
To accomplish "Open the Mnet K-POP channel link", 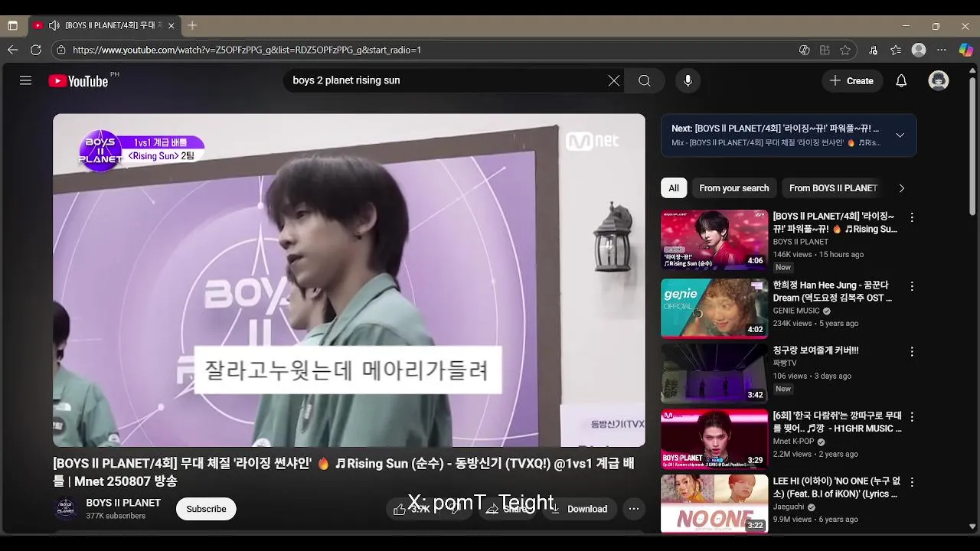I will (x=794, y=442).
